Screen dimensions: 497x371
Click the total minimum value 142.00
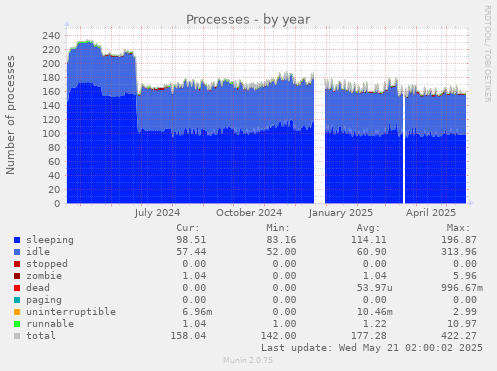(x=278, y=336)
